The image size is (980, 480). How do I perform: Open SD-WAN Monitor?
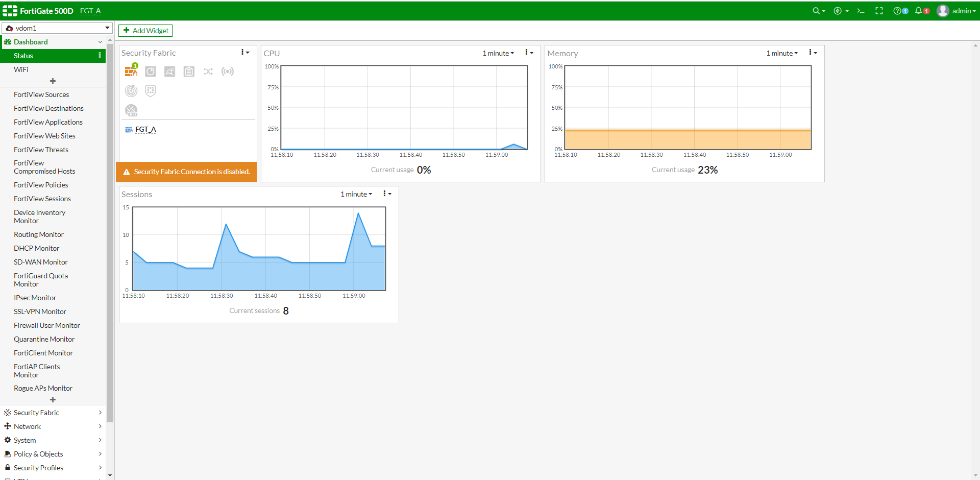click(53, 262)
